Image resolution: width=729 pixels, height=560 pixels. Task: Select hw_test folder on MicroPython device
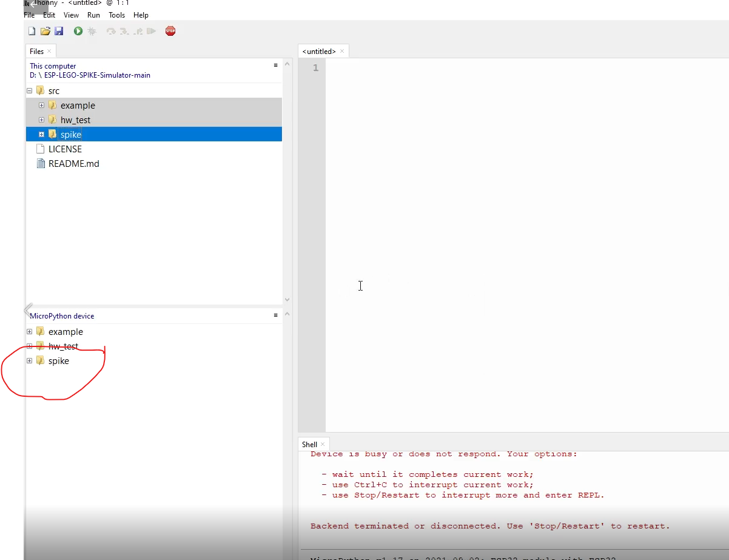154,346
